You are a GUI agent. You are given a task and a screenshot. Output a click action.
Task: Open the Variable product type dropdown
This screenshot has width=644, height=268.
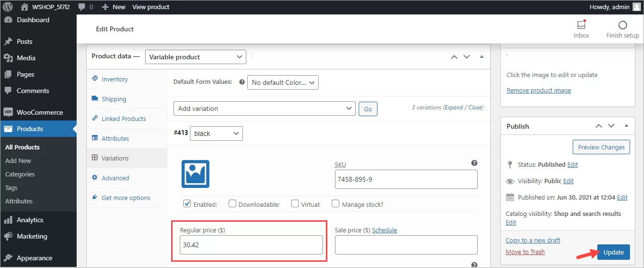pos(195,57)
